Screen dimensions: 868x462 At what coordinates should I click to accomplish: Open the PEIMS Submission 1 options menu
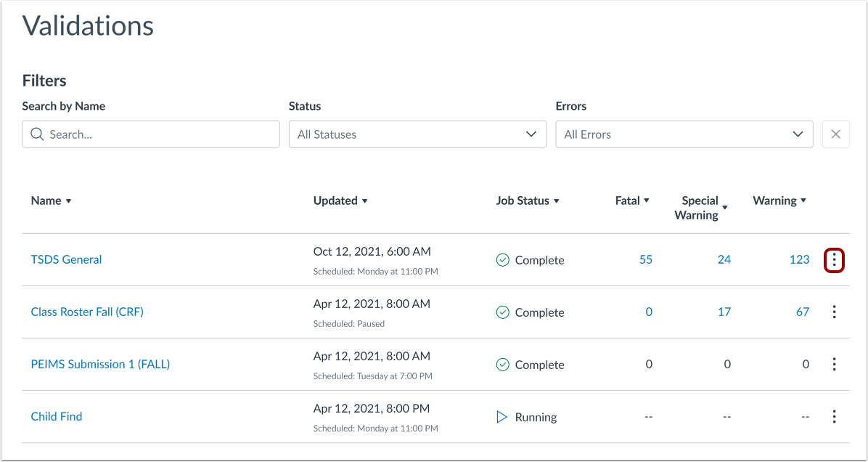tap(834, 364)
